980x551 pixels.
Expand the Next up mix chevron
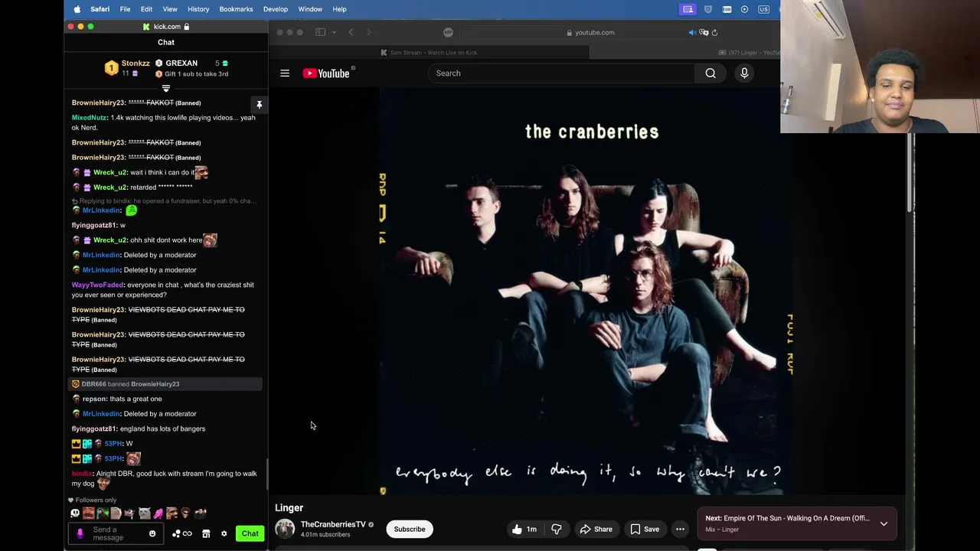click(x=884, y=524)
